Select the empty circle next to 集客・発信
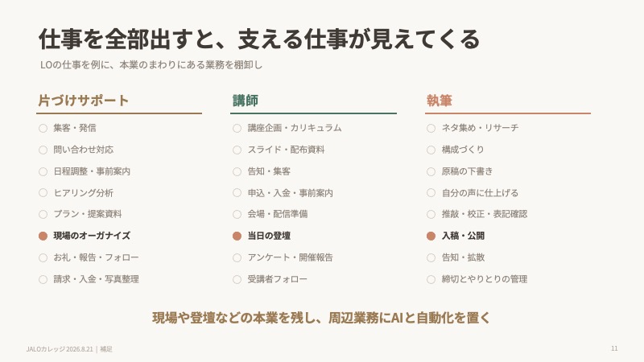644x362 pixels. click(x=43, y=128)
